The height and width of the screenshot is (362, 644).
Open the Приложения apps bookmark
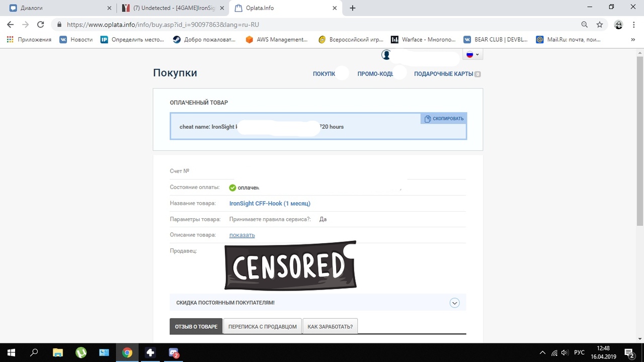[29, 40]
